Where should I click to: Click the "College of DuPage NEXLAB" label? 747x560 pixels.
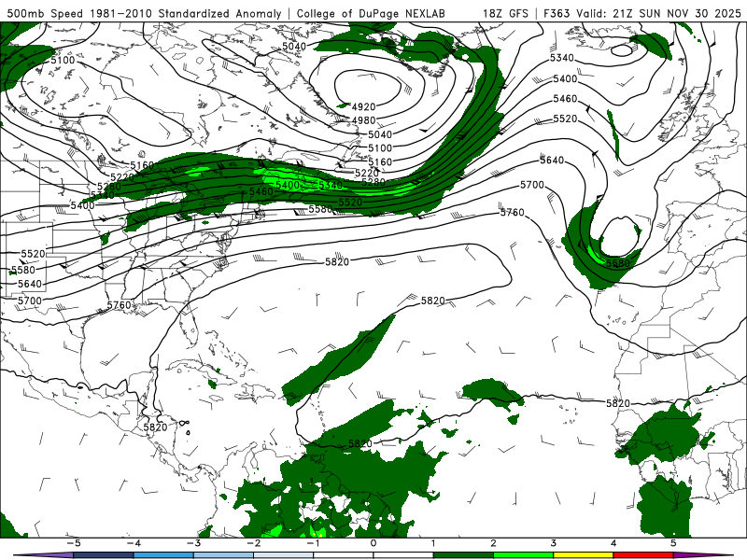pyautogui.click(x=371, y=13)
